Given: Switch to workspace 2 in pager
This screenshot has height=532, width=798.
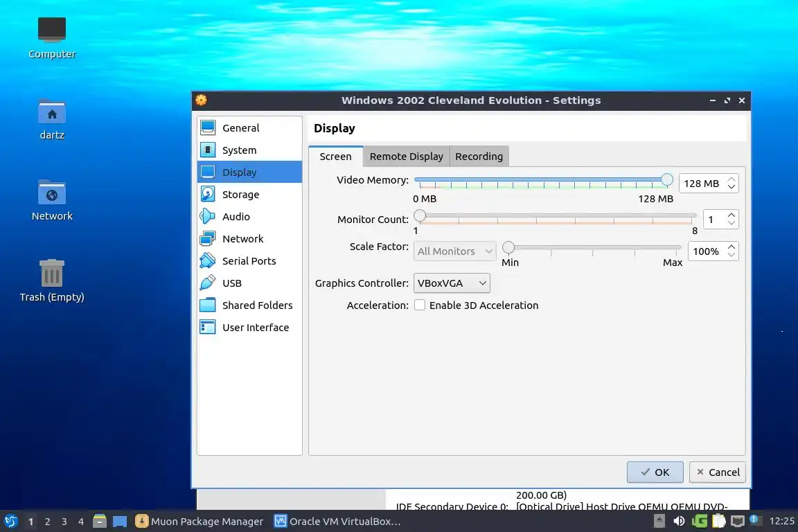Looking at the screenshot, I should pos(47,522).
